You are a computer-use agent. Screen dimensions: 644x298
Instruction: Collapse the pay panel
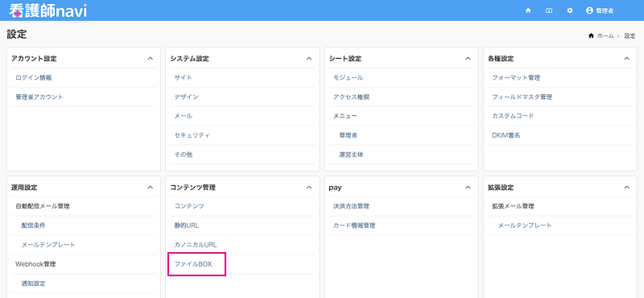(x=468, y=188)
